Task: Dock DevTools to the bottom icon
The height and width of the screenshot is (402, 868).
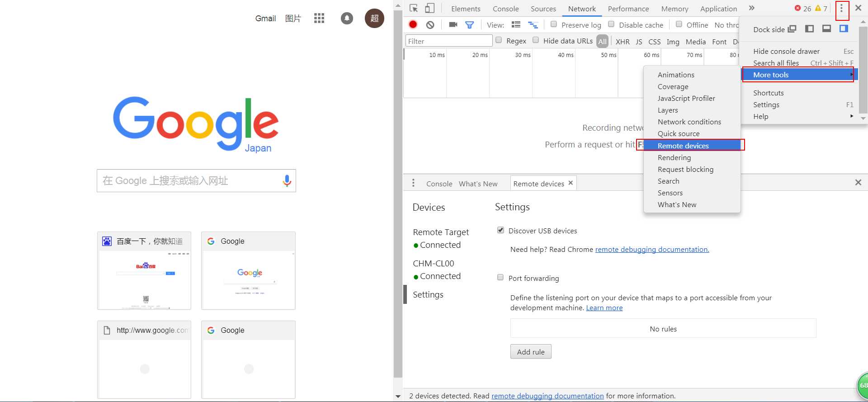Action: (826, 29)
